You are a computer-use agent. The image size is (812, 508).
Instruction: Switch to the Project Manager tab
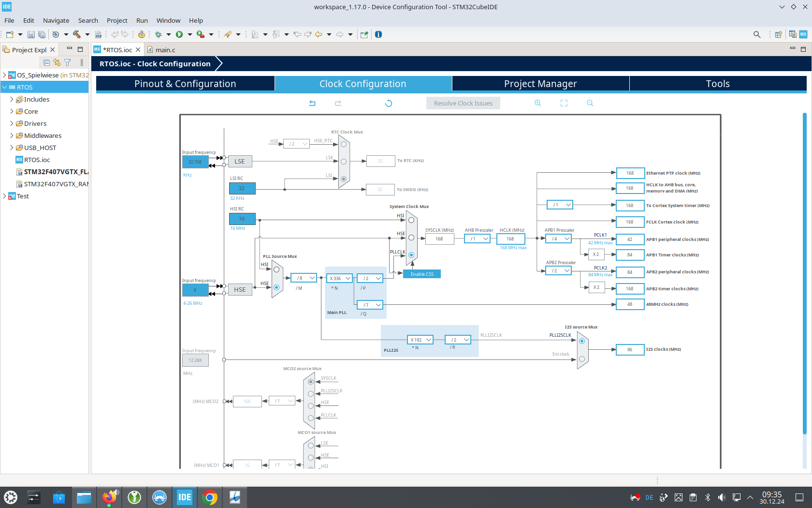coord(540,83)
